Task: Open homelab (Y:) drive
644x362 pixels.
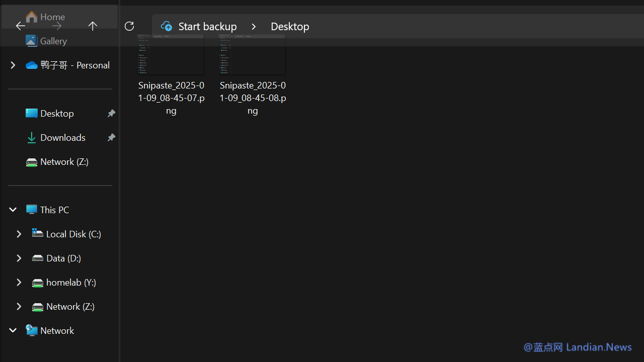Action: pyautogui.click(x=71, y=282)
